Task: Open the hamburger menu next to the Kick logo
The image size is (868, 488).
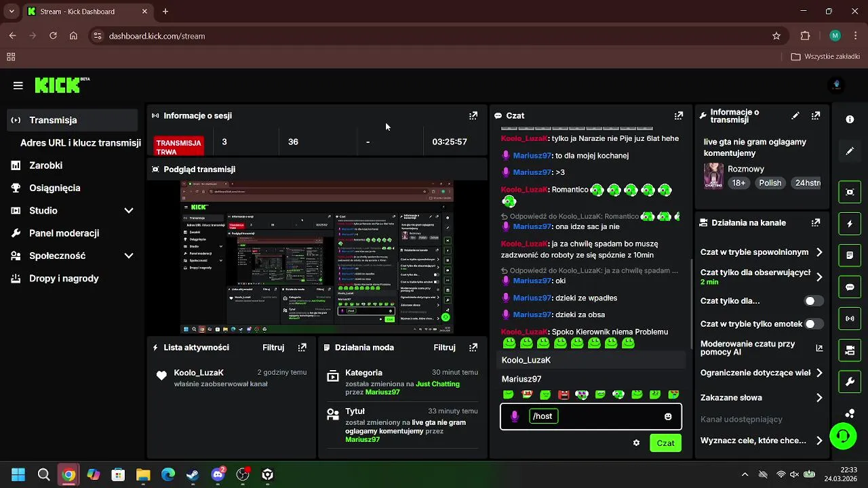Action: coord(18,85)
